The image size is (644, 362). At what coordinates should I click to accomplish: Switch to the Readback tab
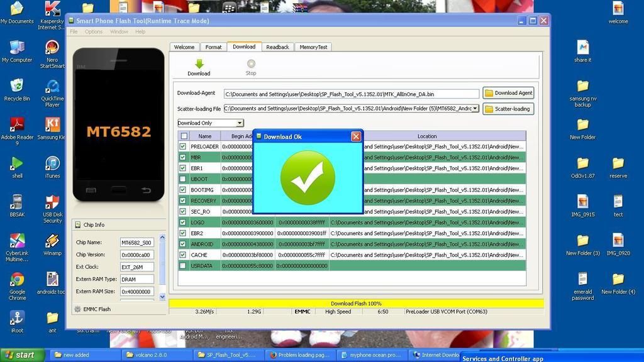[x=277, y=47]
